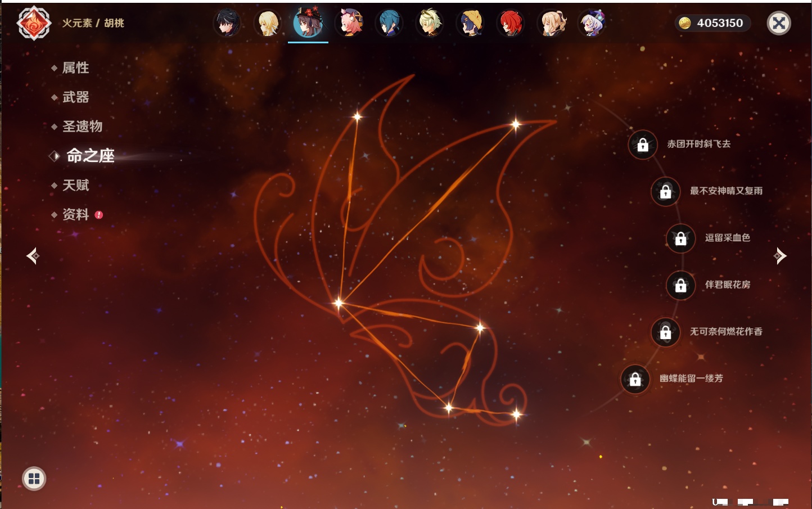Click the 最不安神晴又复雨 constellation label
812x509 pixels.
coord(726,191)
